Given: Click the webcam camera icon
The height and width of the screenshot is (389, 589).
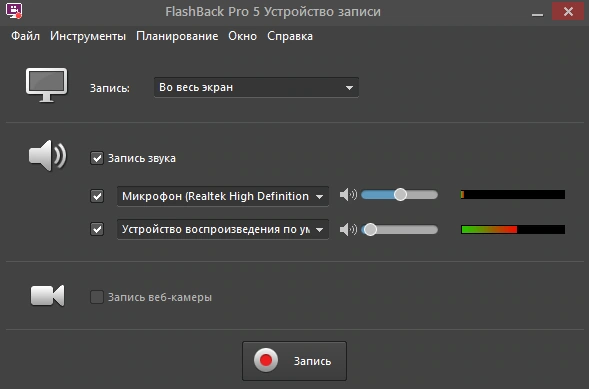Looking at the screenshot, I should tap(47, 296).
